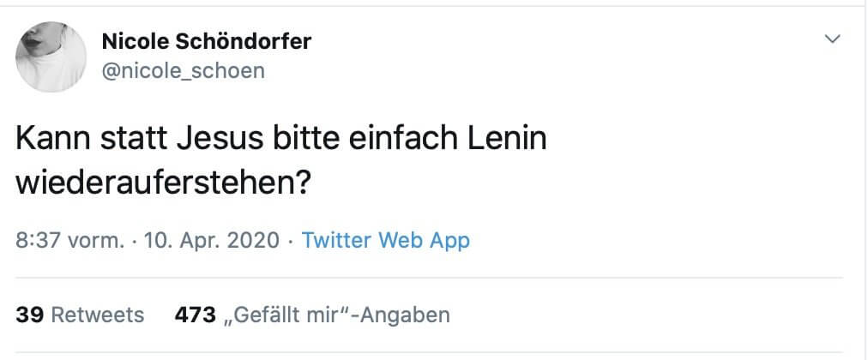
Task: Open the Nicole Schöndorfer display name link
Action: point(207,40)
